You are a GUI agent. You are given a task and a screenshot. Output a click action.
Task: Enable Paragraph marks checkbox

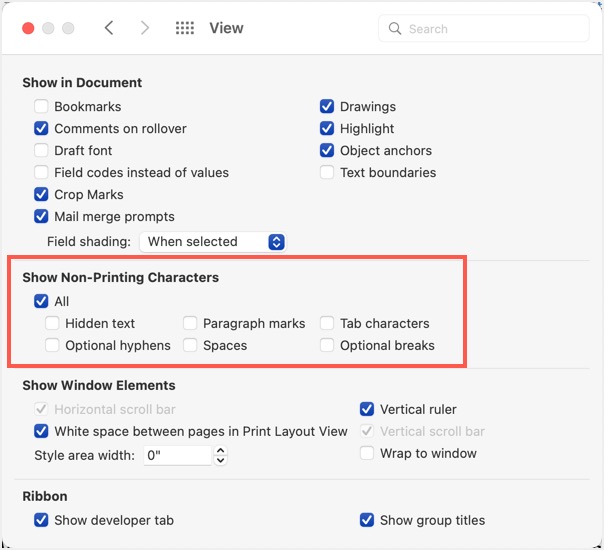190,324
